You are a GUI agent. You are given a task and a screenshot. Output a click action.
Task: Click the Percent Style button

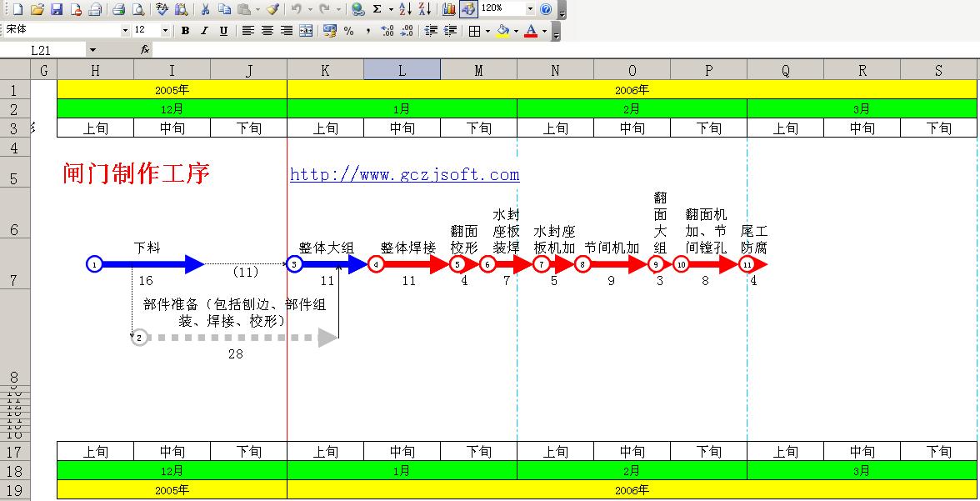(348, 31)
